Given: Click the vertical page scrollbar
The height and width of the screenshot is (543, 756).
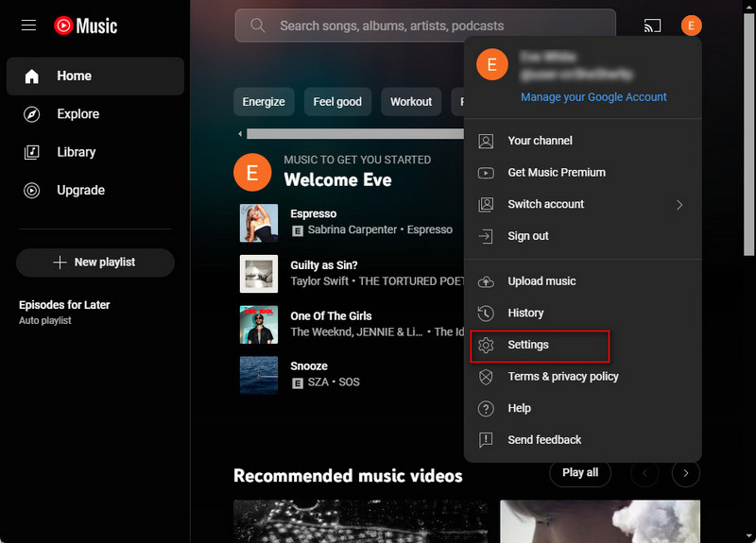Looking at the screenshot, I should click(749, 135).
